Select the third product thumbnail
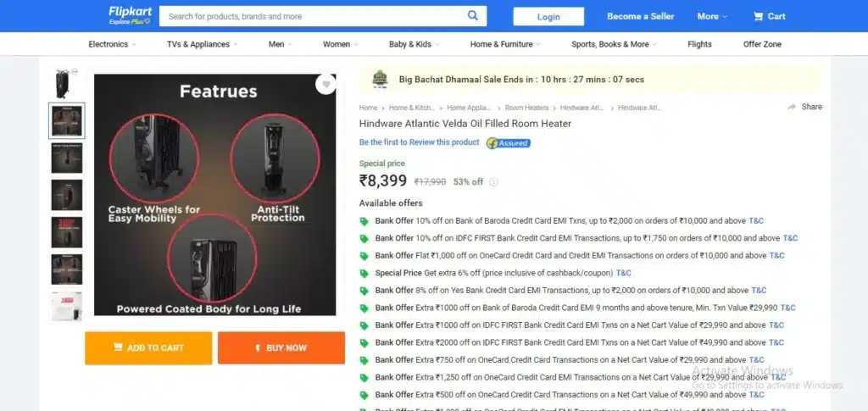Screen dimensions: 868x411 [66, 158]
